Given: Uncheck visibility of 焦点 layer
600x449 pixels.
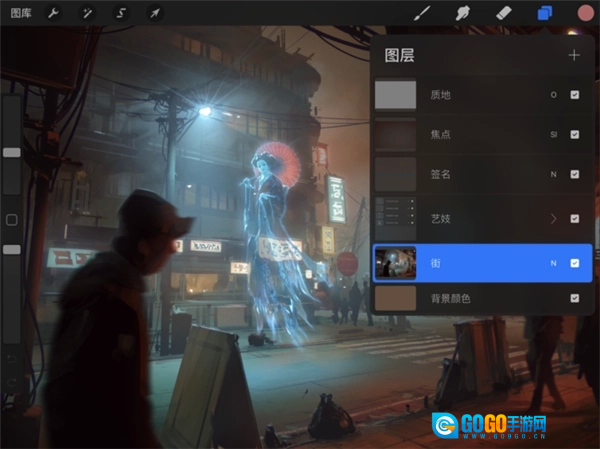Looking at the screenshot, I should pos(574,134).
